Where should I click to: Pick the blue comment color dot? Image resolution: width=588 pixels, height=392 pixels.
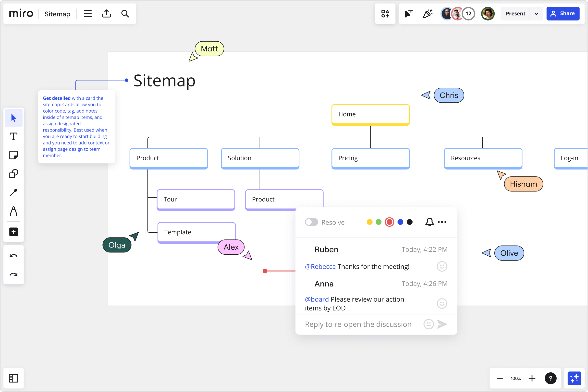tap(400, 222)
